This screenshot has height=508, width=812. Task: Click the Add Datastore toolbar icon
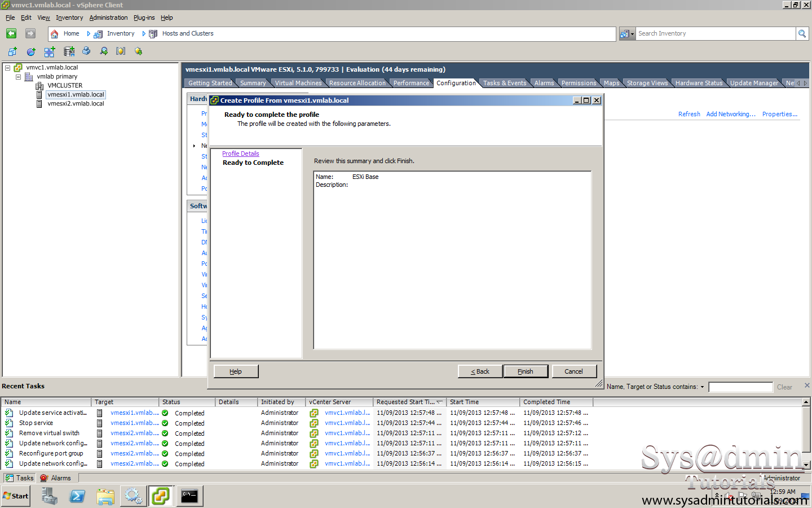coord(69,51)
